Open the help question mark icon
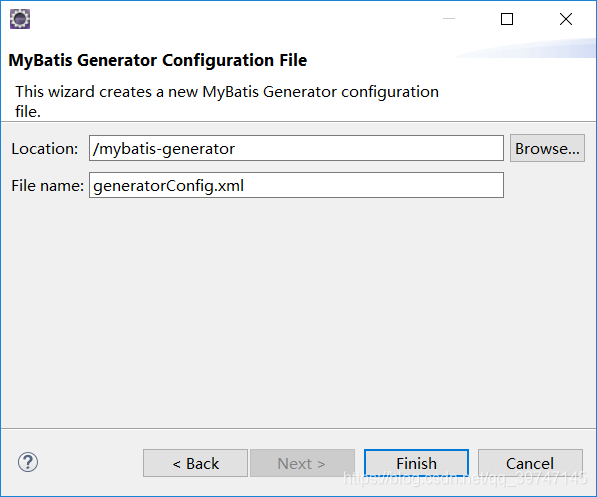The image size is (597, 497). point(28,462)
